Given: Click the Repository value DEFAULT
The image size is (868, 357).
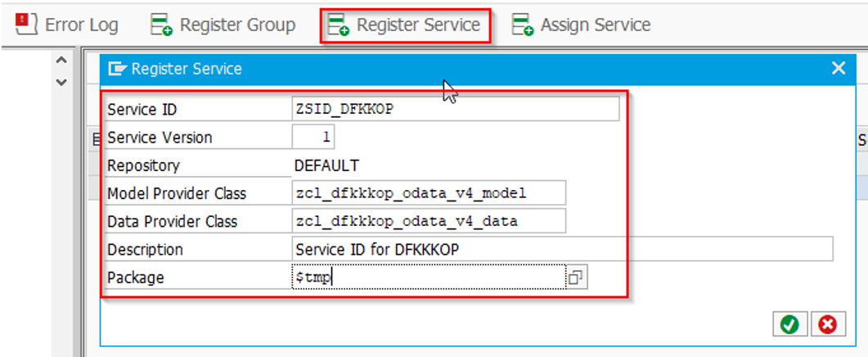Looking at the screenshot, I should coord(326,165).
